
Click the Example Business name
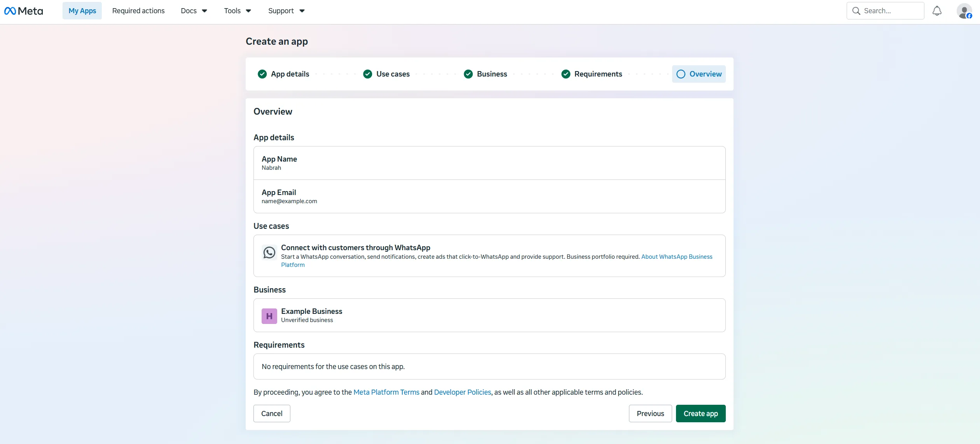click(312, 311)
